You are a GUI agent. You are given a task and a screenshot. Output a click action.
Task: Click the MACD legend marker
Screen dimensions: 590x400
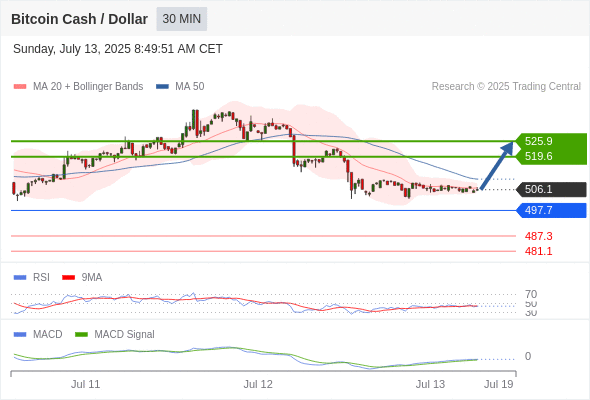pyautogui.click(x=20, y=335)
